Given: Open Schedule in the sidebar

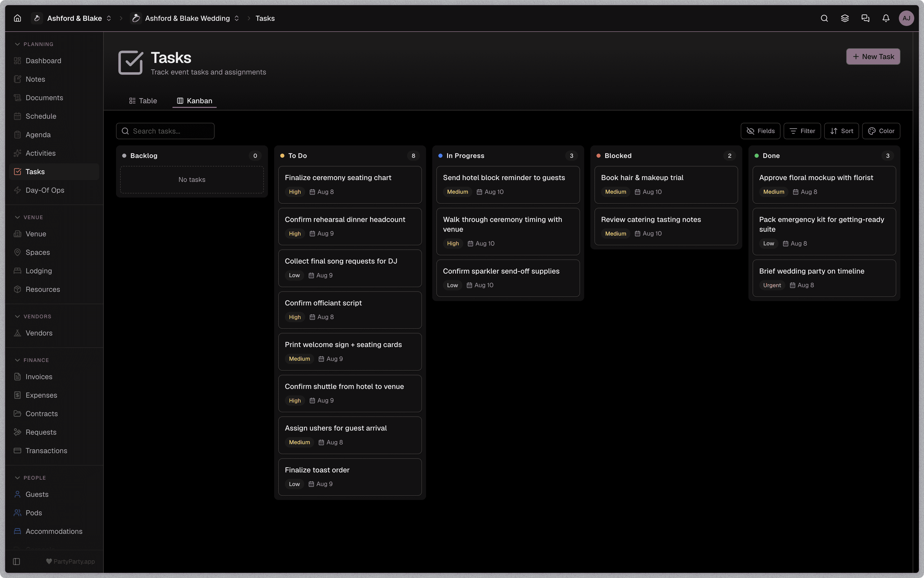Looking at the screenshot, I should pyautogui.click(x=54, y=116).
